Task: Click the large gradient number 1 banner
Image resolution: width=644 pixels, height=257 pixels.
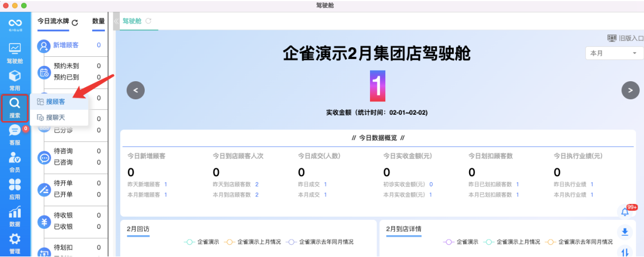Action: coord(377,86)
